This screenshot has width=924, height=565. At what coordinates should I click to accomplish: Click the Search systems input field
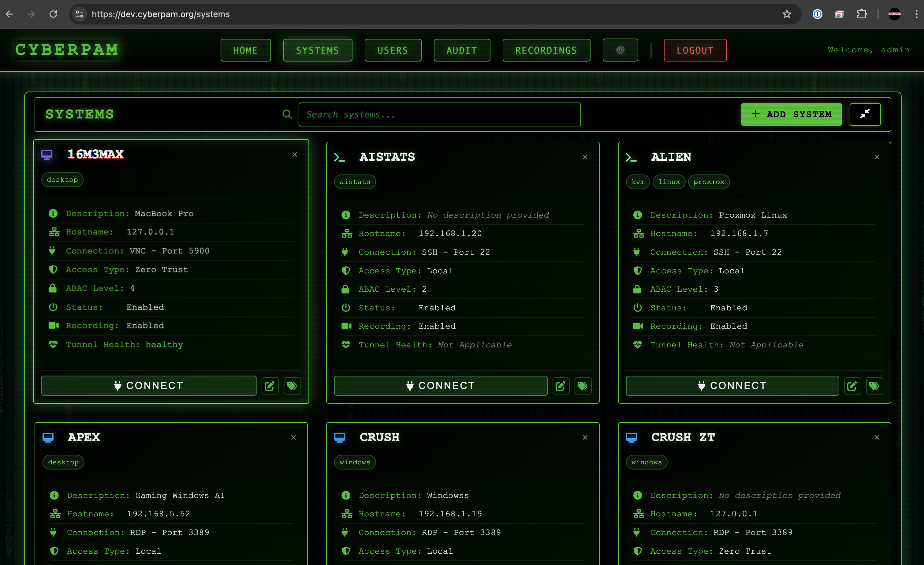(439, 114)
